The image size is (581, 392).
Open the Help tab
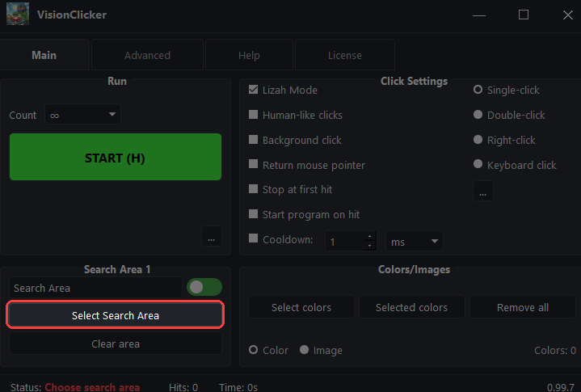(249, 55)
